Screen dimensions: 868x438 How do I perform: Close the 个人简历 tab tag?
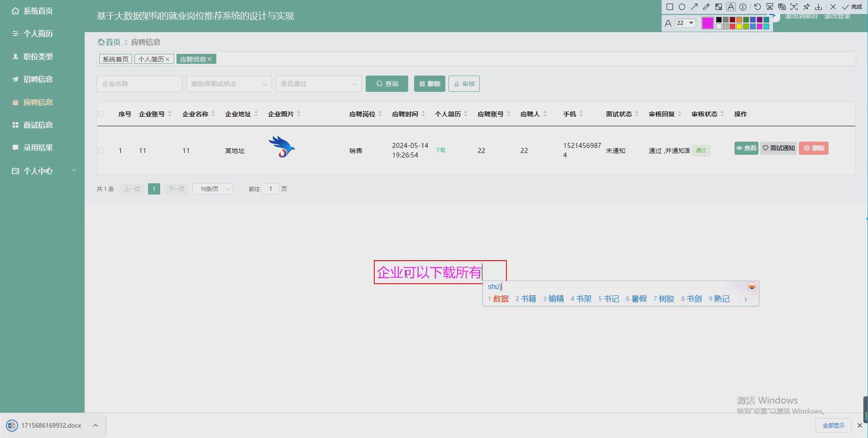167,59
